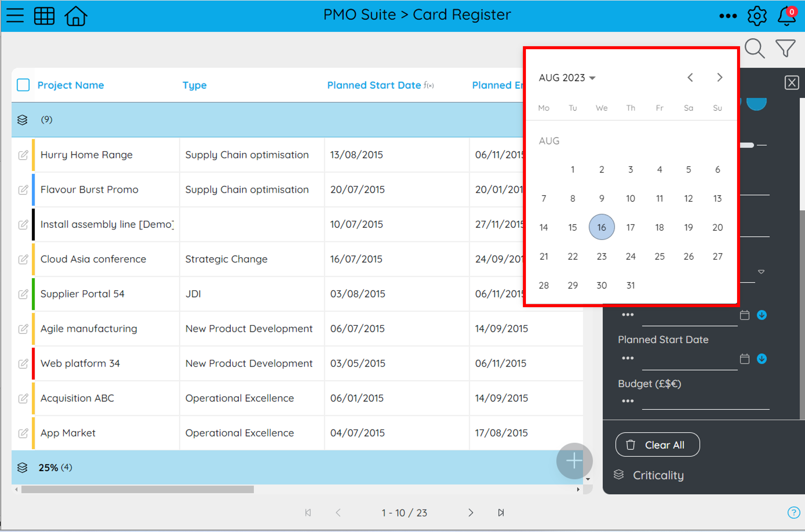Edit the Hurry Home Range row
Viewport: 805px width, 532px height.
coord(23,155)
